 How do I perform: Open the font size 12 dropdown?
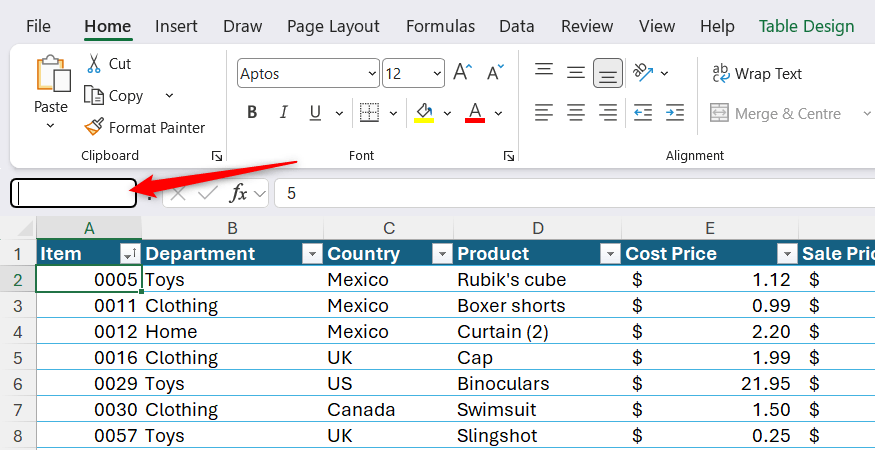coord(437,74)
